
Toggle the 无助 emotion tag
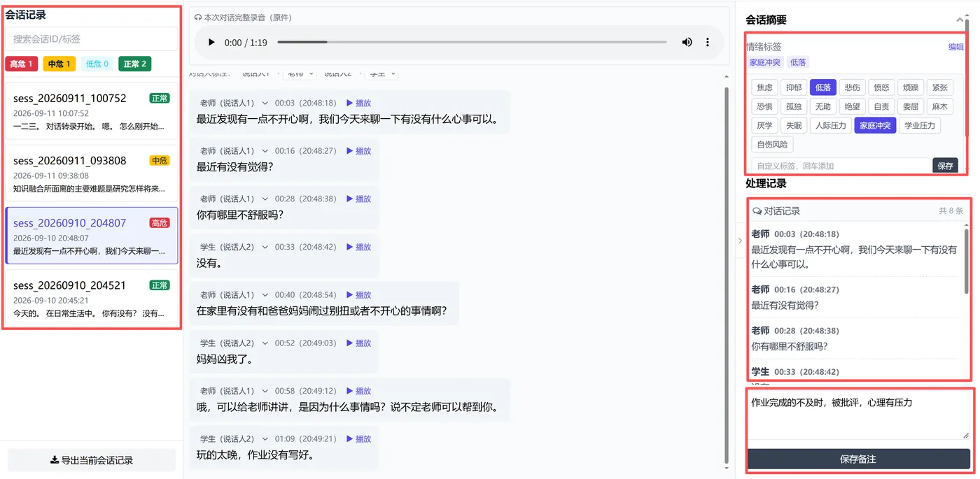tap(822, 106)
